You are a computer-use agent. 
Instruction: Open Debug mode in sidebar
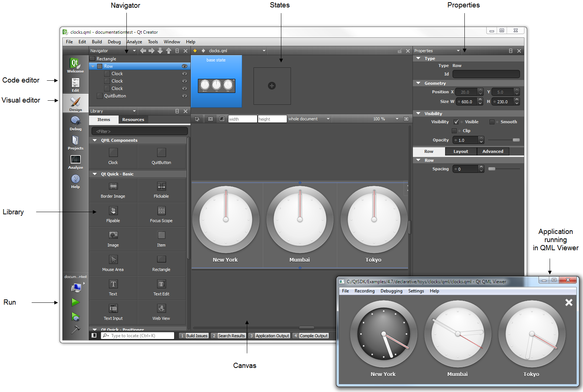click(75, 123)
